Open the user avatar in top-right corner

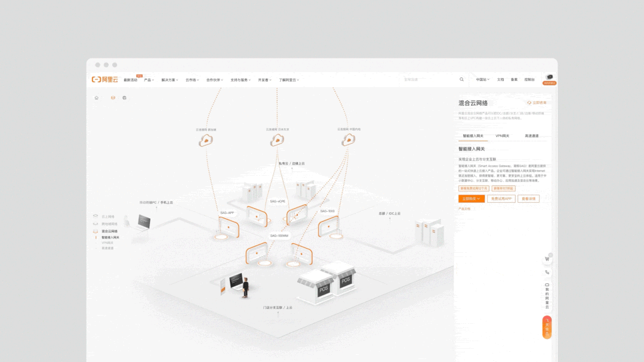(549, 78)
